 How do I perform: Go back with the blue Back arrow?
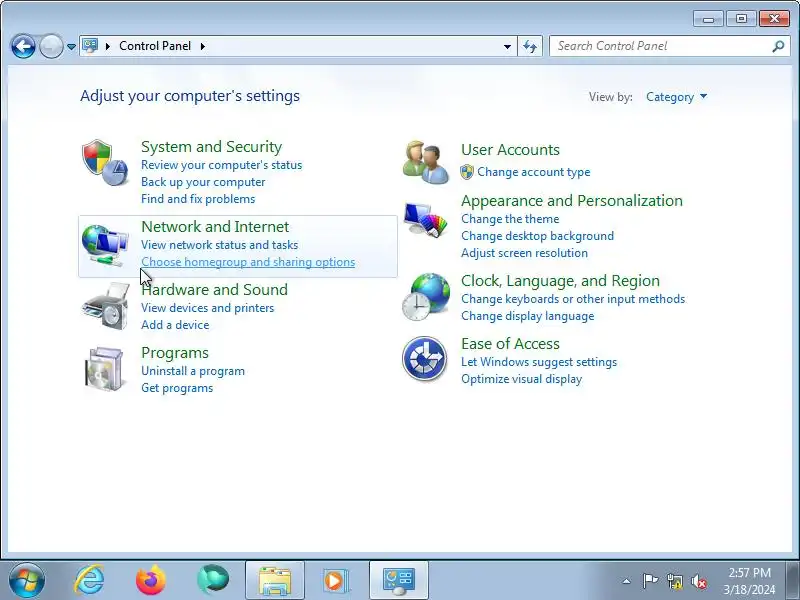[x=23, y=46]
